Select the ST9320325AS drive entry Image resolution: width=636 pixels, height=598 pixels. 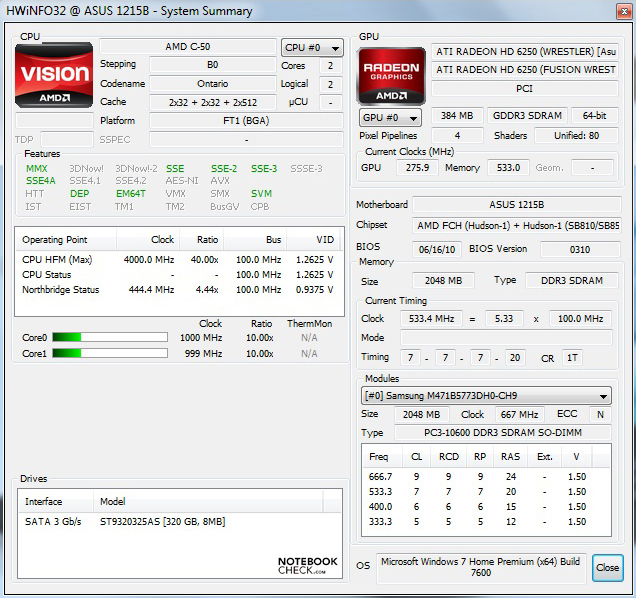click(163, 521)
